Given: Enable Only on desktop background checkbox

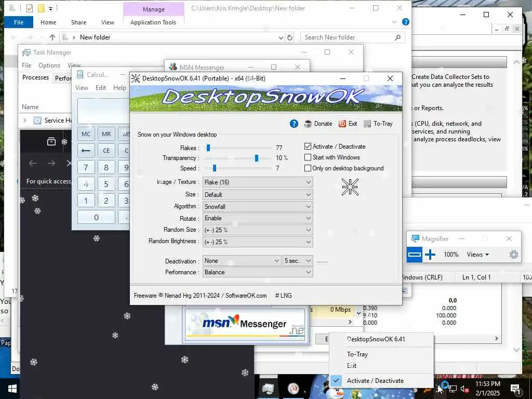Looking at the screenshot, I should click(308, 168).
